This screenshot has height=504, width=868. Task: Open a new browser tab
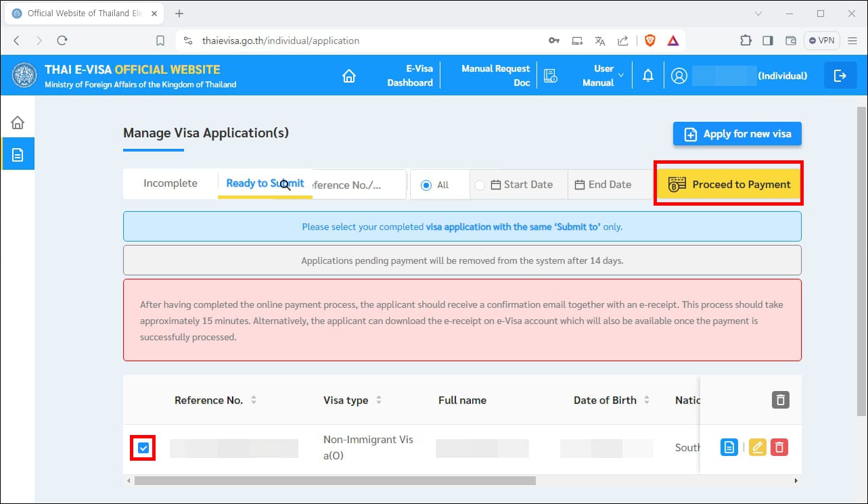(x=179, y=14)
